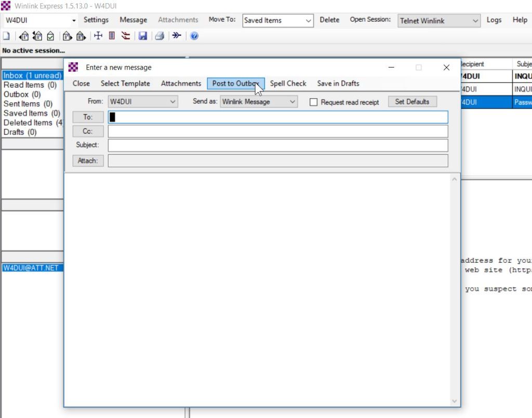Open Help via the blue question mark icon
Image resolution: width=532 pixels, height=418 pixels.
(x=194, y=35)
